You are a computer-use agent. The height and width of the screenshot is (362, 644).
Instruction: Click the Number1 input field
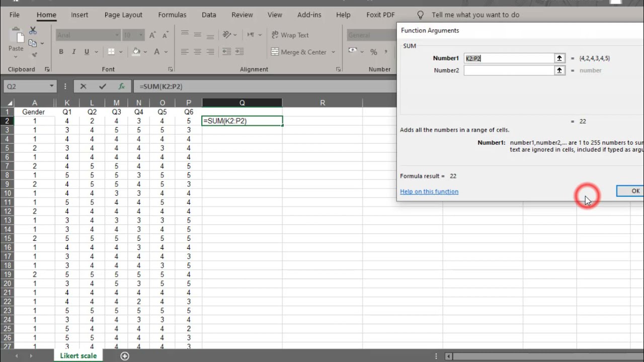509,58
